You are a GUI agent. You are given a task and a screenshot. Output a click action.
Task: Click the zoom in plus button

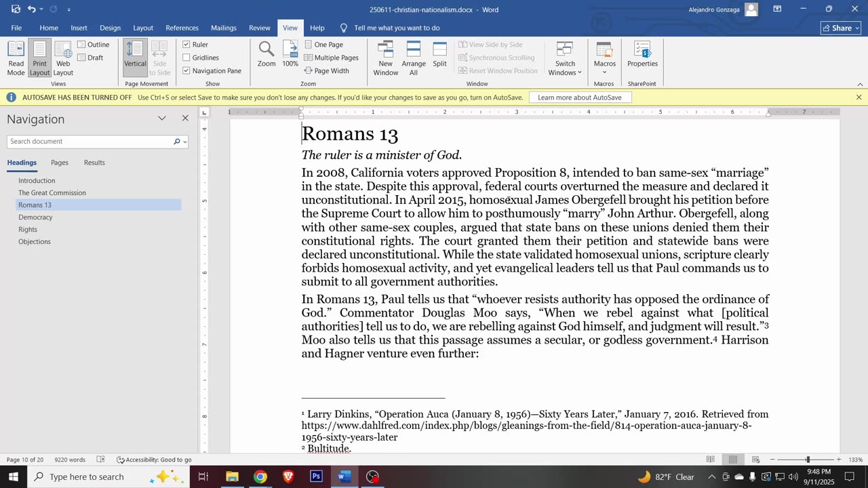839,460
